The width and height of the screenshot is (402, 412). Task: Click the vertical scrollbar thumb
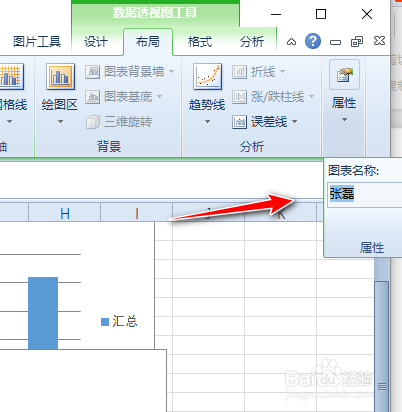[382, 347]
